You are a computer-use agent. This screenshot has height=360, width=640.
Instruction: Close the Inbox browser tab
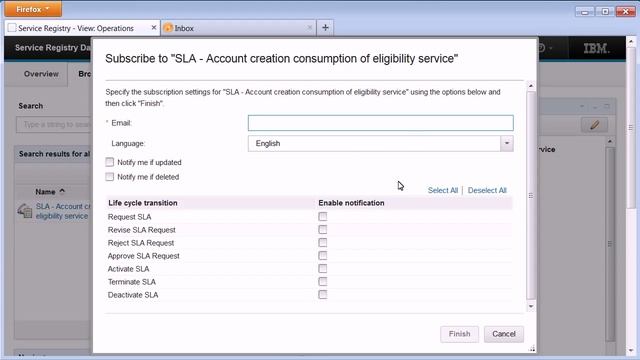[x=309, y=28]
